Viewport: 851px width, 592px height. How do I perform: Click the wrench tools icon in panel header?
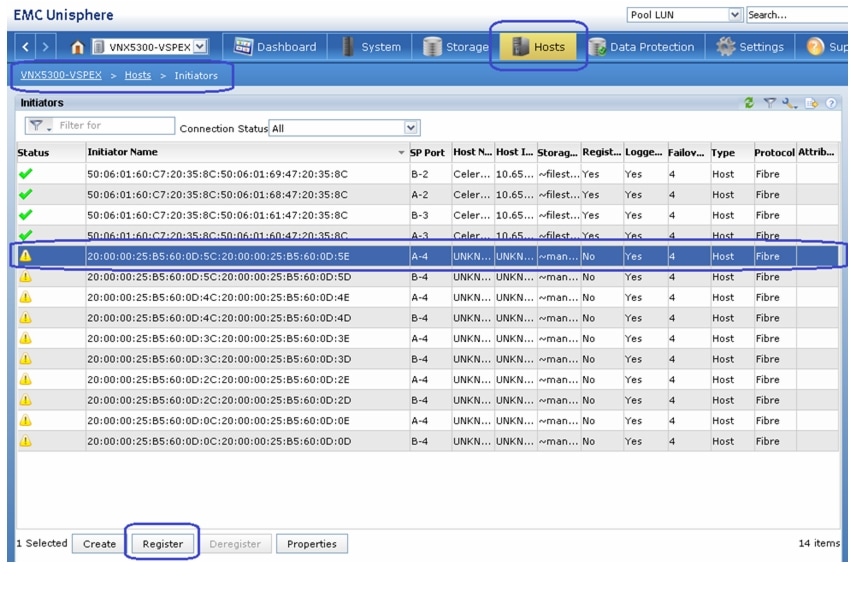(x=789, y=103)
